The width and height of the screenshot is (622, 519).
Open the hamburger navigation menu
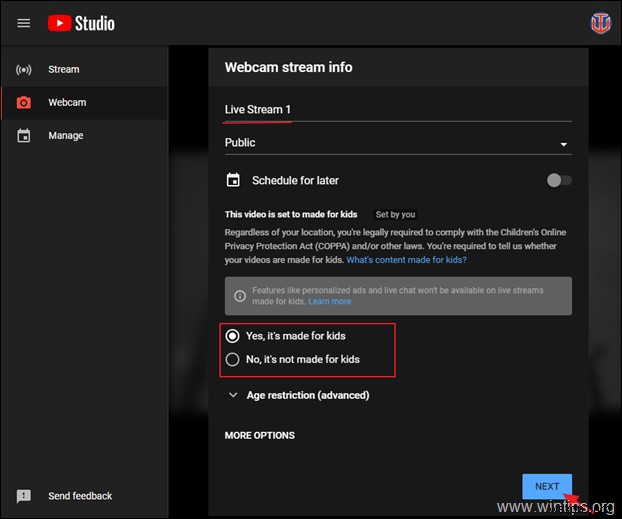24,23
